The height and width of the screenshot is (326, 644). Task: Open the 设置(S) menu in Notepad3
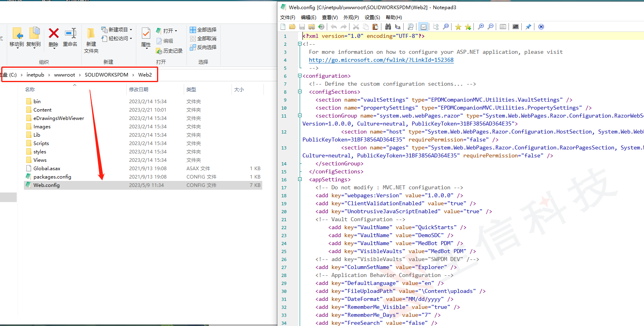click(x=372, y=17)
